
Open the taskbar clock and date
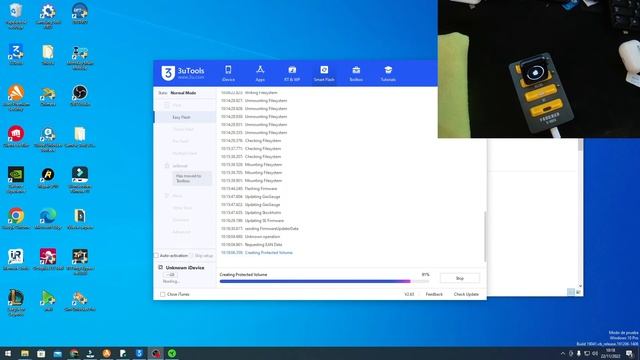610,353
